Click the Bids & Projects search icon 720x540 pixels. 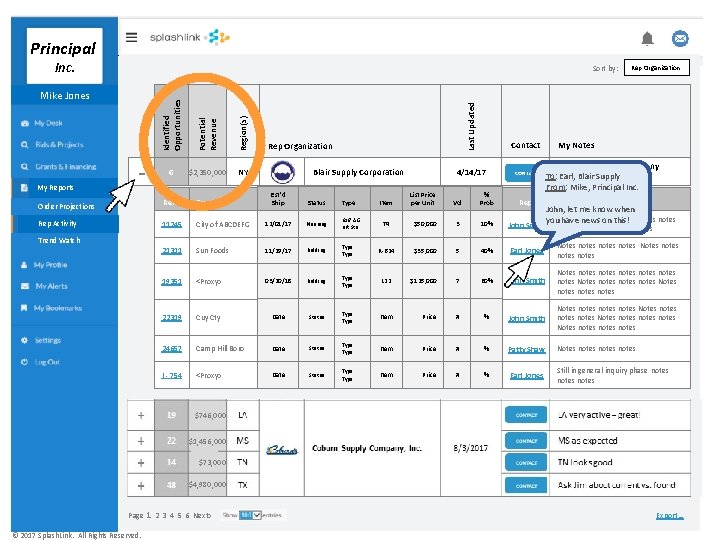click(x=24, y=145)
